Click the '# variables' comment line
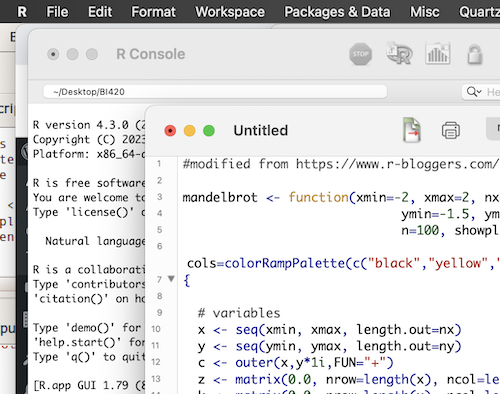This screenshot has height=394, width=500. 239,313
